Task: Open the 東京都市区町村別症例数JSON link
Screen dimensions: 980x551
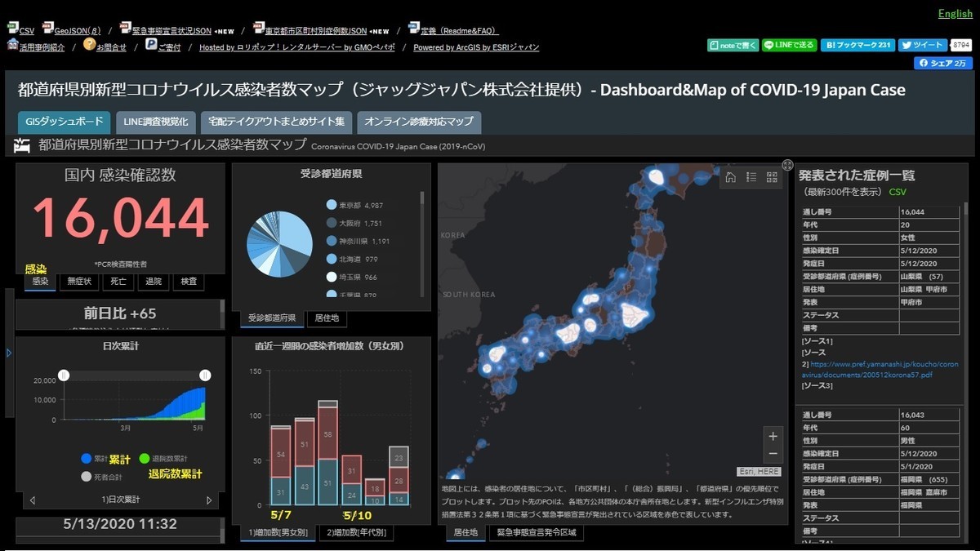Action: (x=318, y=30)
